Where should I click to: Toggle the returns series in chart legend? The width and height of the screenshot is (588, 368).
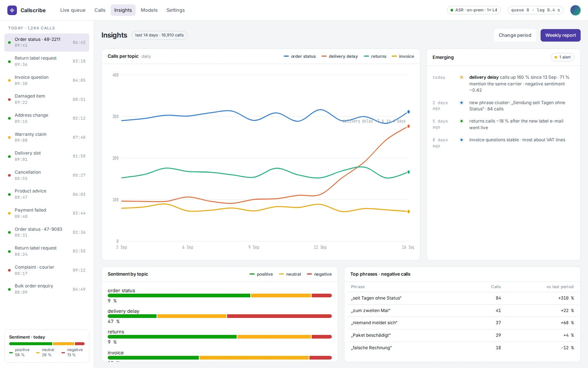375,56
